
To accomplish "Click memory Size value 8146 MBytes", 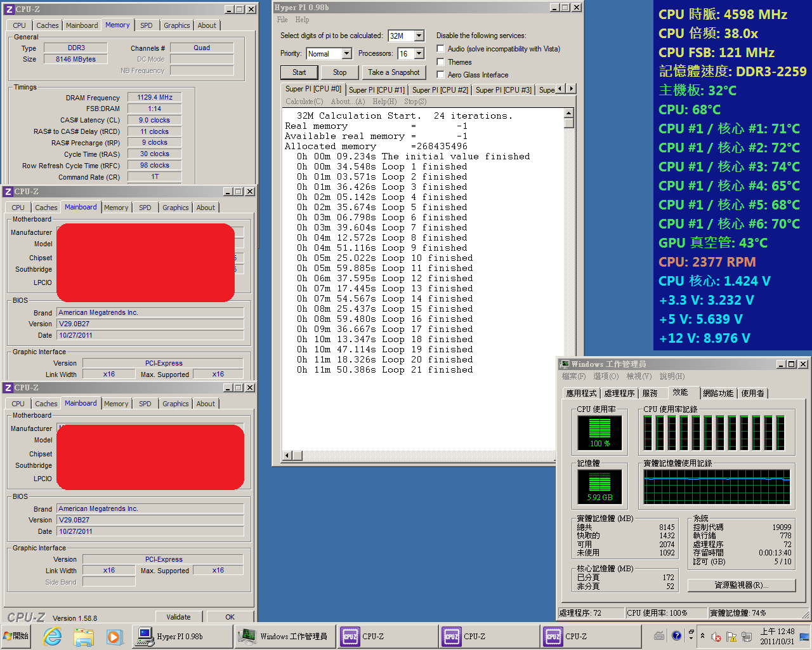I will [x=76, y=59].
